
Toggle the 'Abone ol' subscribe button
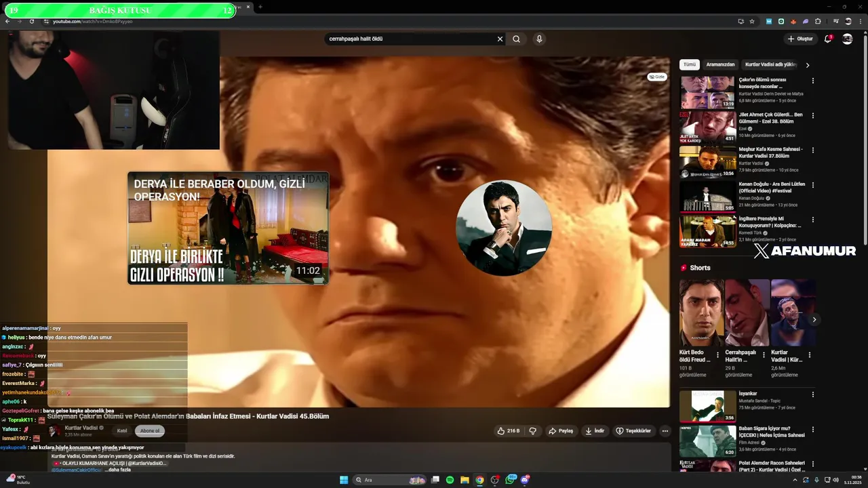(150, 430)
